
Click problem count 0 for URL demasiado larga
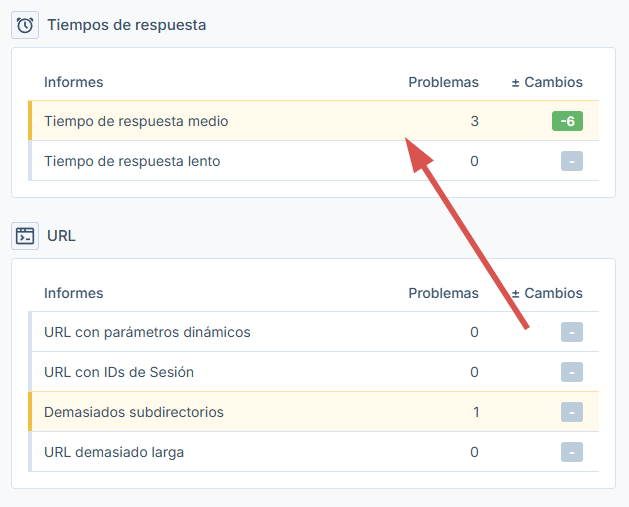pos(474,452)
